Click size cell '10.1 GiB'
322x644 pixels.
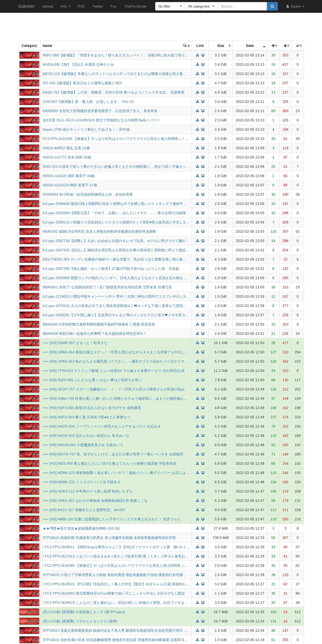(221, 343)
